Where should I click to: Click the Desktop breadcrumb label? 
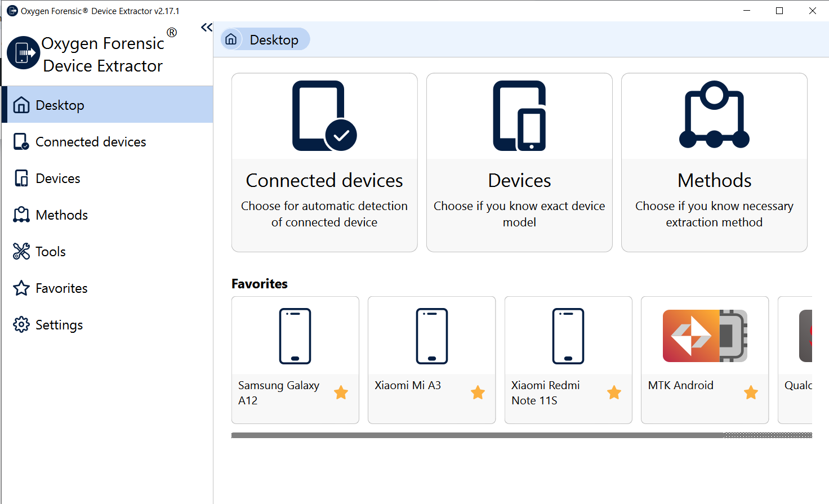tap(274, 40)
